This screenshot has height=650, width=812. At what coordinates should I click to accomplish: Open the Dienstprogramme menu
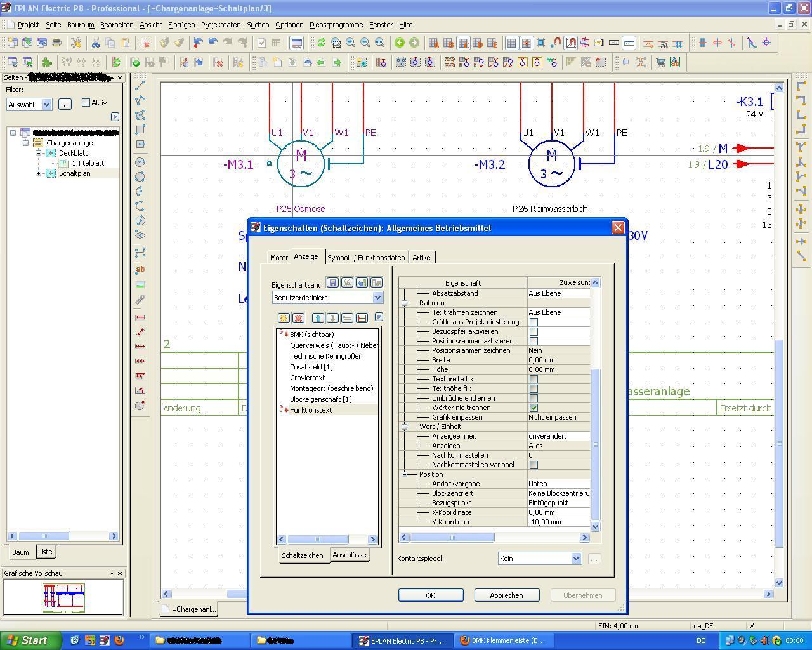point(336,25)
